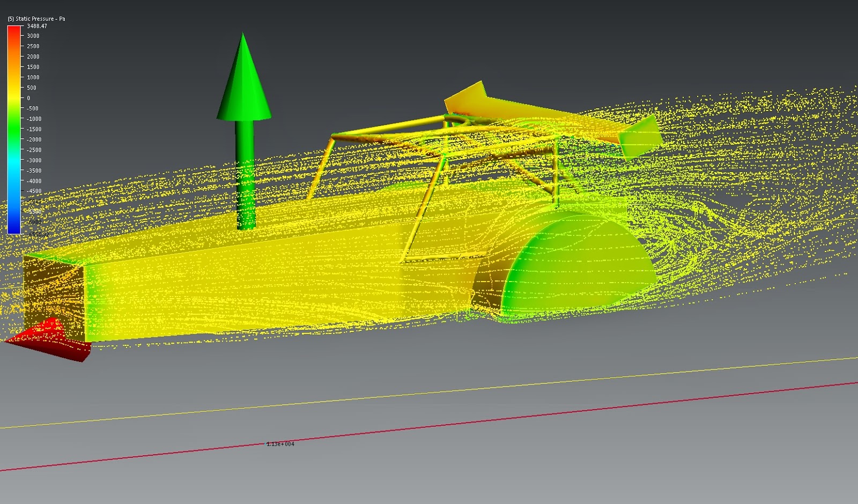
Task: Select the 3000 legend tick label
Action: point(33,36)
